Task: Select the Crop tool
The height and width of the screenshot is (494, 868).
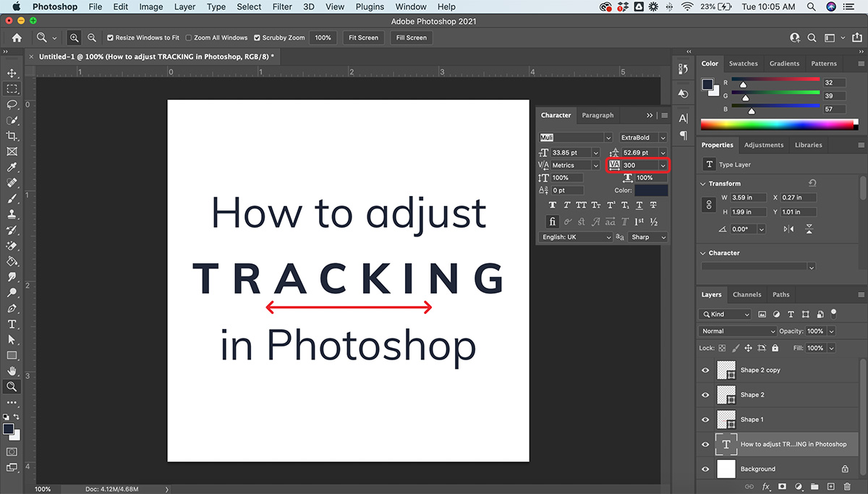Action: pos(12,136)
